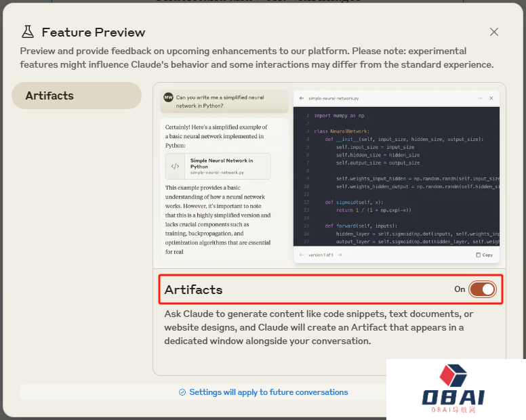The image size is (526, 420).
Task: Go to next version arrow
Action: 340,255
